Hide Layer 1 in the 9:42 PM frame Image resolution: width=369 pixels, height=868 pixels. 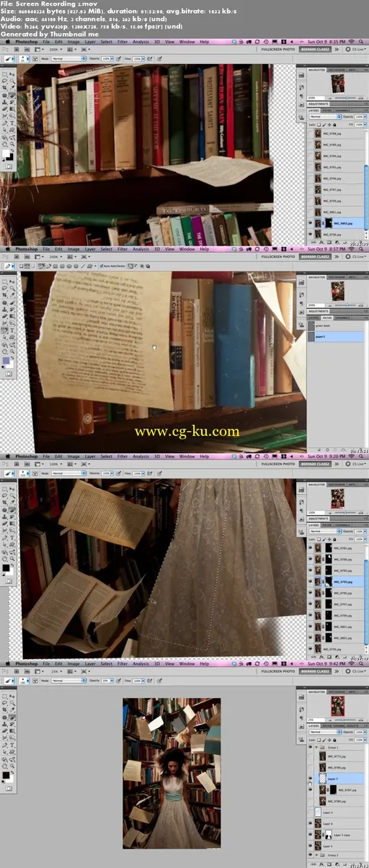[x=311, y=846]
